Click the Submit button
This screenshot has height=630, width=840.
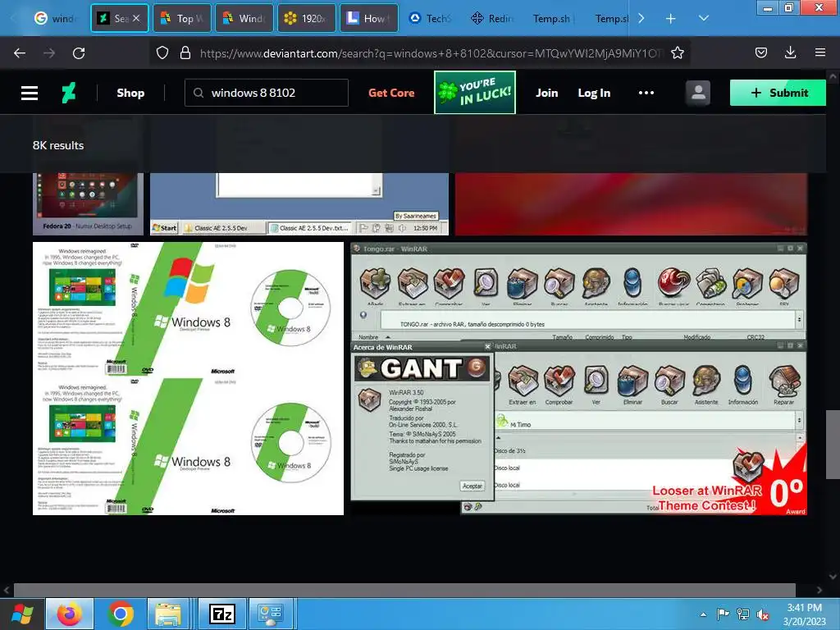coord(778,93)
